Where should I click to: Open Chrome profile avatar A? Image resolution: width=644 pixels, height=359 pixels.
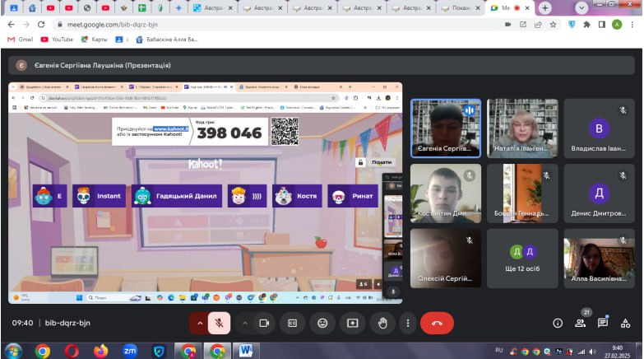[617, 25]
